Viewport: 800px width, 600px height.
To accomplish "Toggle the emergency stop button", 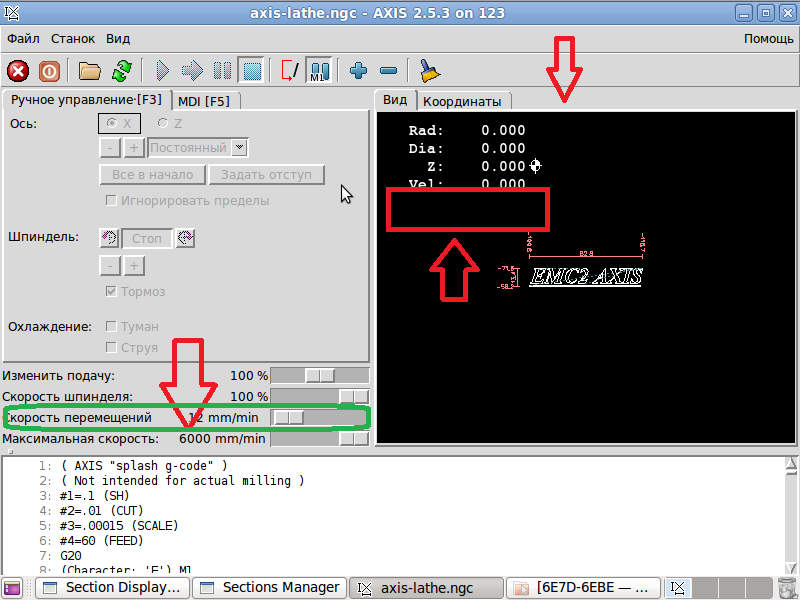I will pos(18,71).
